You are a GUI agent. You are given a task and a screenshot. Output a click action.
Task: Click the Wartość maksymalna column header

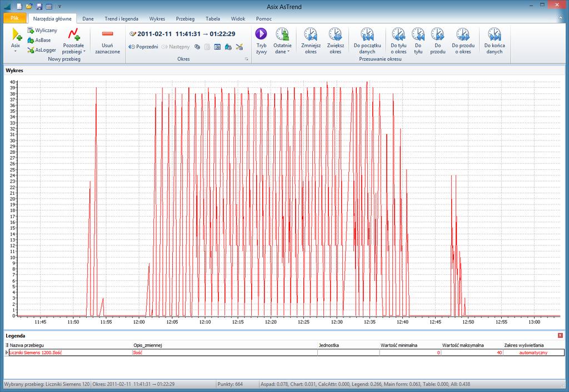click(463, 345)
